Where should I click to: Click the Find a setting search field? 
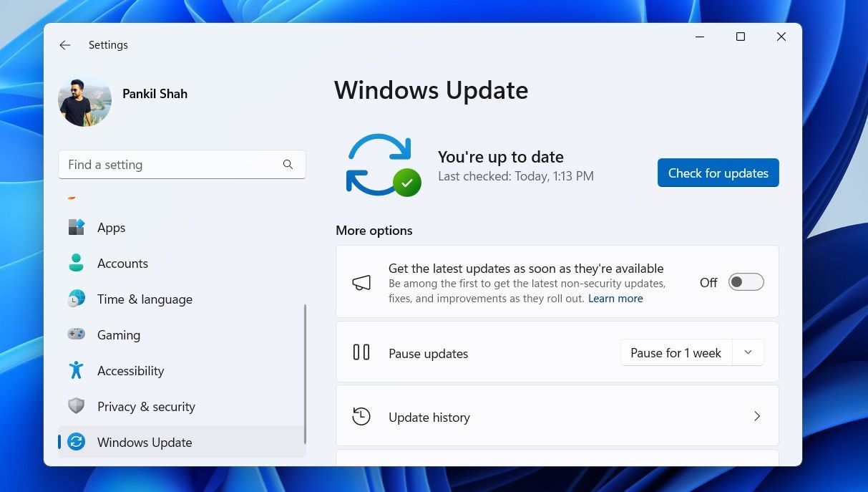click(172, 164)
